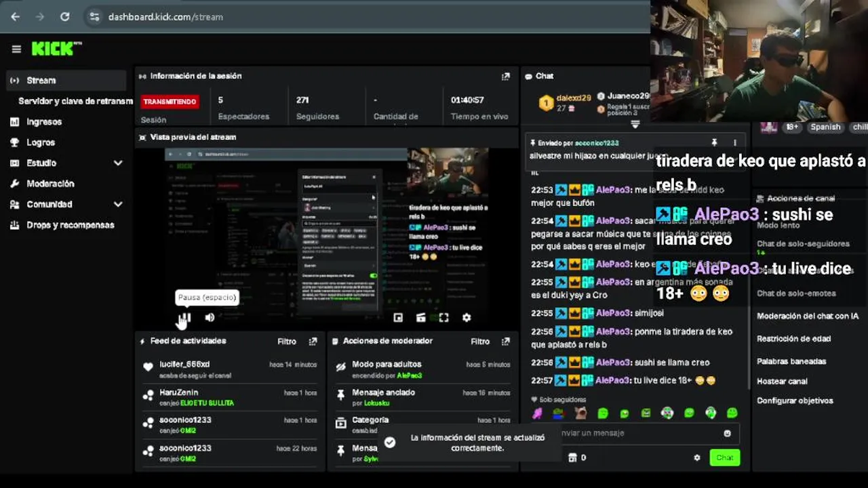Click top gifter daiexd29 in chat
This screenshot has height=488, width=868.
coord(574,98)
